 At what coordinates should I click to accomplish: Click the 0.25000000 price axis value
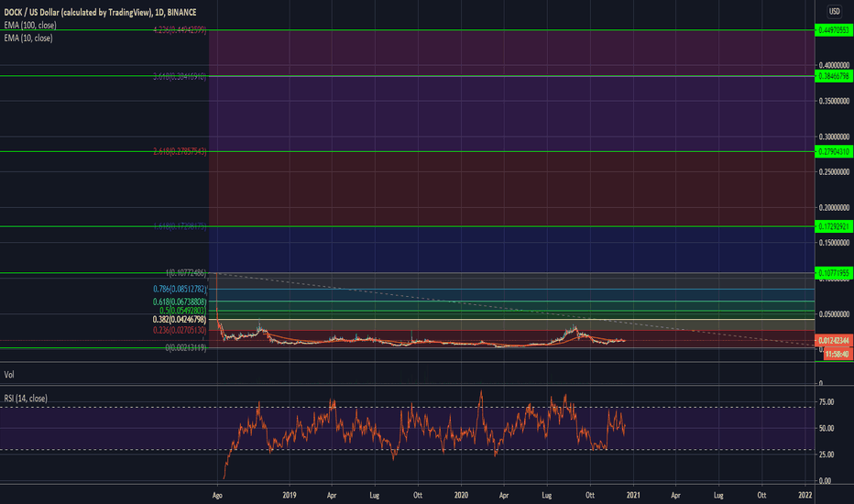tap(834, 171)
